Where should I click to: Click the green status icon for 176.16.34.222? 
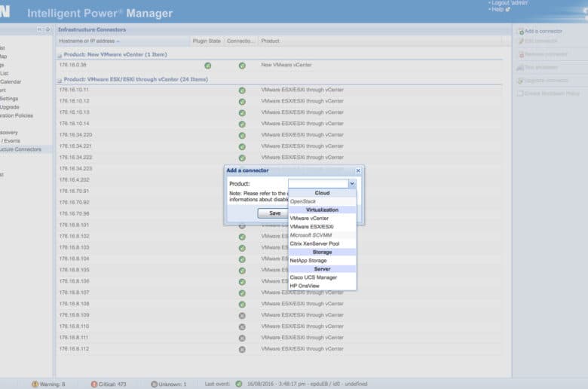242,158
